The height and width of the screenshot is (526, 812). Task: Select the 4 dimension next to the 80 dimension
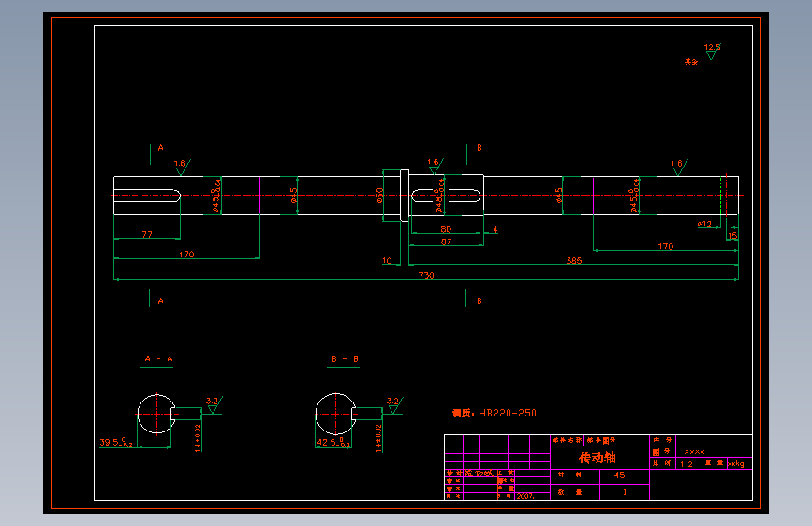(495, 229)
